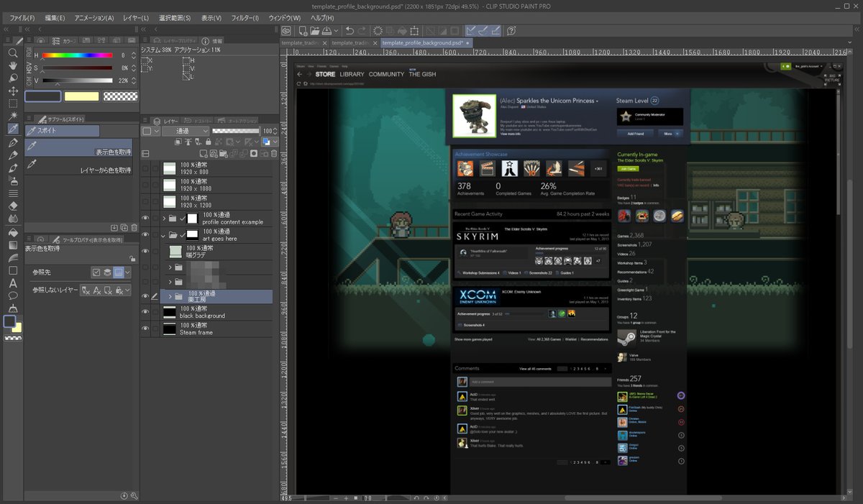Viewport: 863px width, 504px height.
Task: Click the transparent checkered color swatch
Action: click(120, 96)
